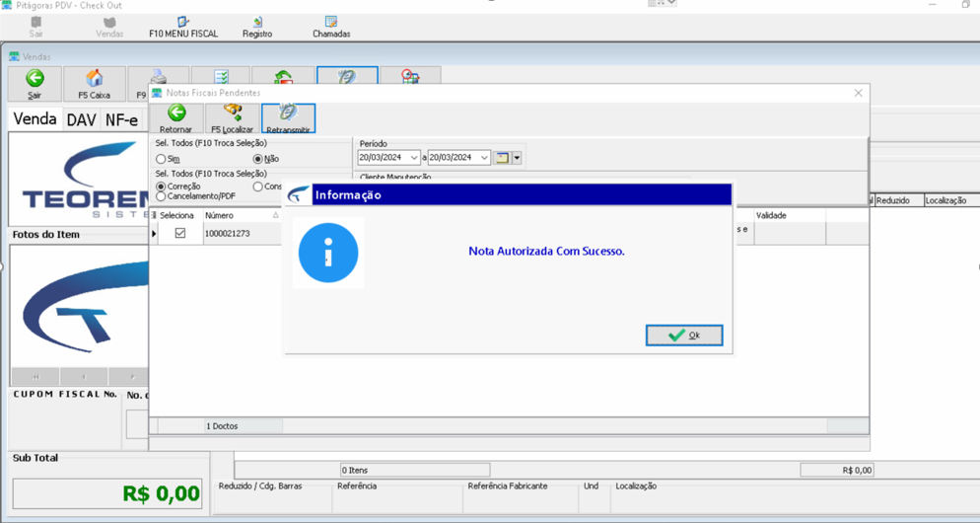Select the Cancelamento/PDF radio option
The height and width of the screenshot is (523, 980).
(x=162, y=196)
